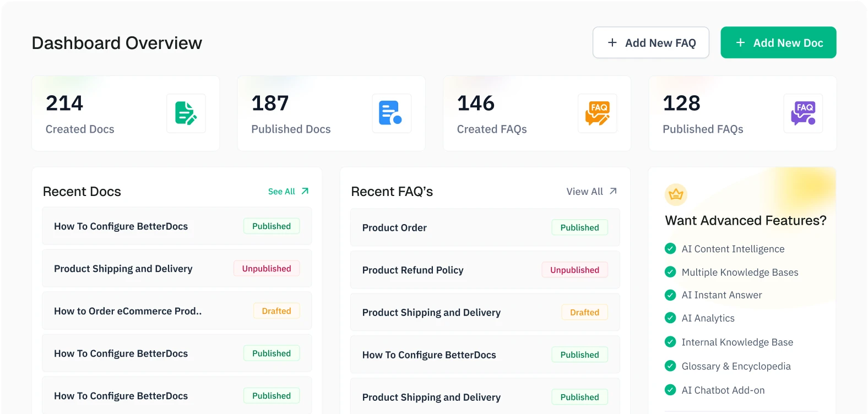Click Unpublished badge on Product Refund Policy
The image size is (868, 414).
[x=574, y=270]
